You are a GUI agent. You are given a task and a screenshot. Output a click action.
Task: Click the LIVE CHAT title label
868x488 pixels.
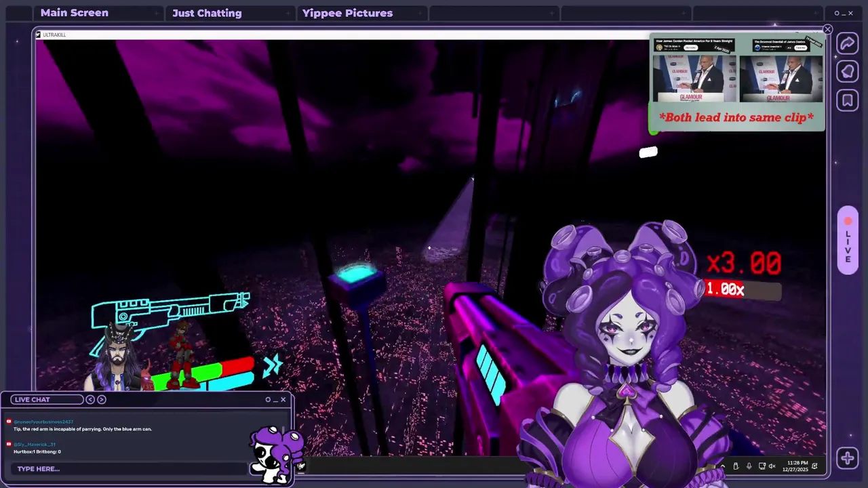33,399
